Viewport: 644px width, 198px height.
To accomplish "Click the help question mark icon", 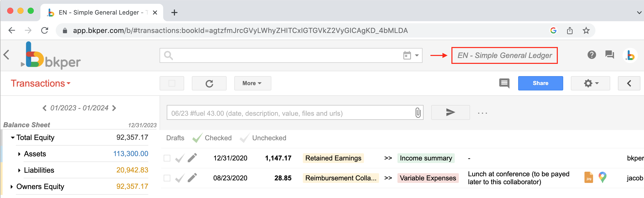I will click(x=591, y=55).
